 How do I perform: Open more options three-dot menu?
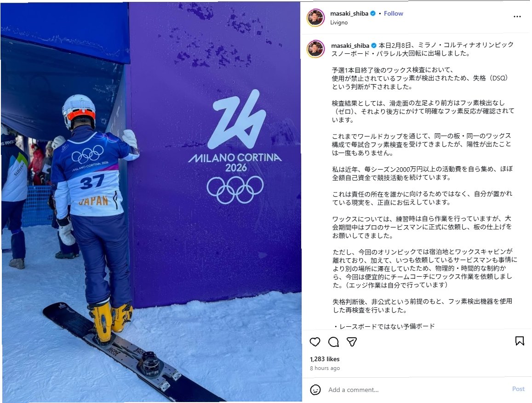pos(517,17)
